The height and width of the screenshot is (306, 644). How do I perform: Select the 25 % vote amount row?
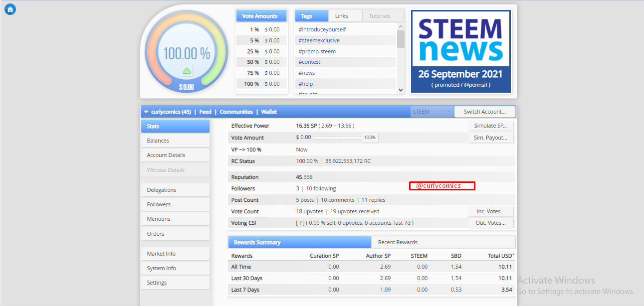pos(261,51)
